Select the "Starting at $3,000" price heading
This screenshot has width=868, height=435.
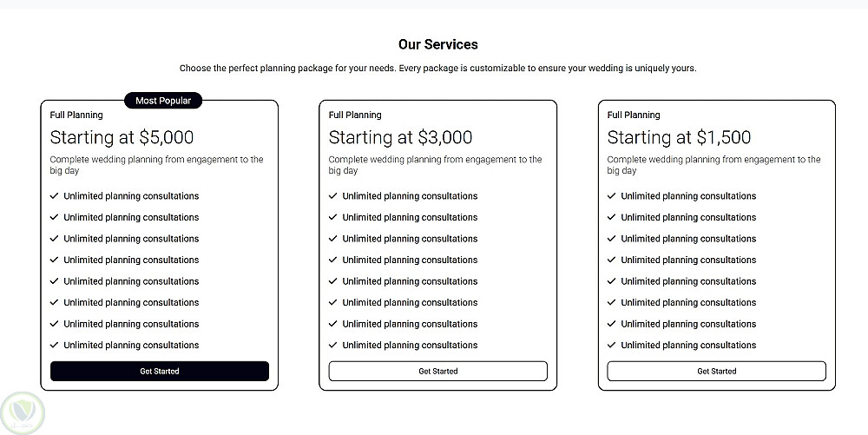point(400,137)
